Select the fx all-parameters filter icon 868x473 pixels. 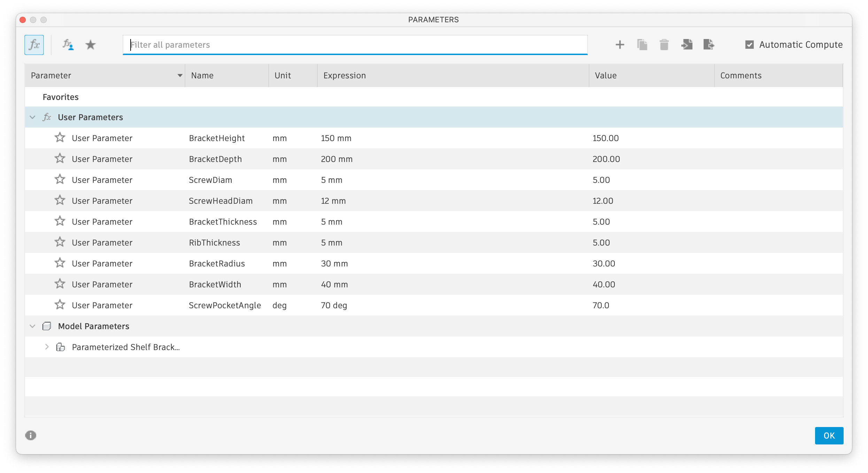click(x=34, y=45)
